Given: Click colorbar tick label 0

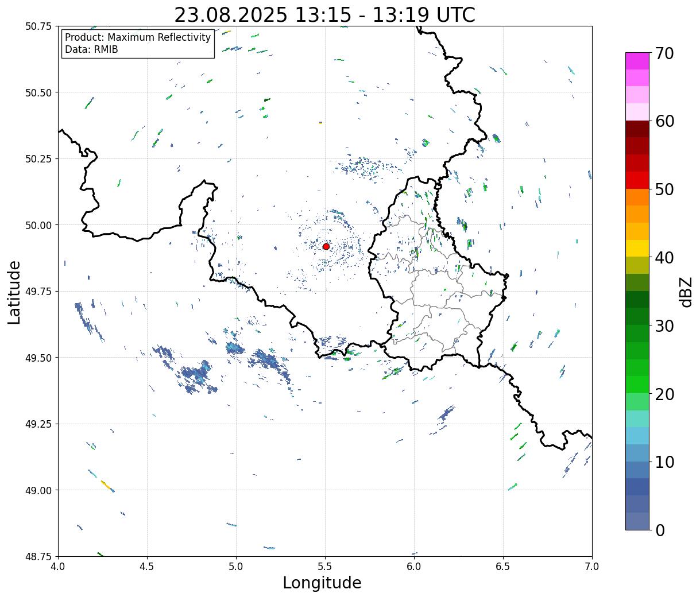Looking at the screenshot, I should (x=660, y=530).
